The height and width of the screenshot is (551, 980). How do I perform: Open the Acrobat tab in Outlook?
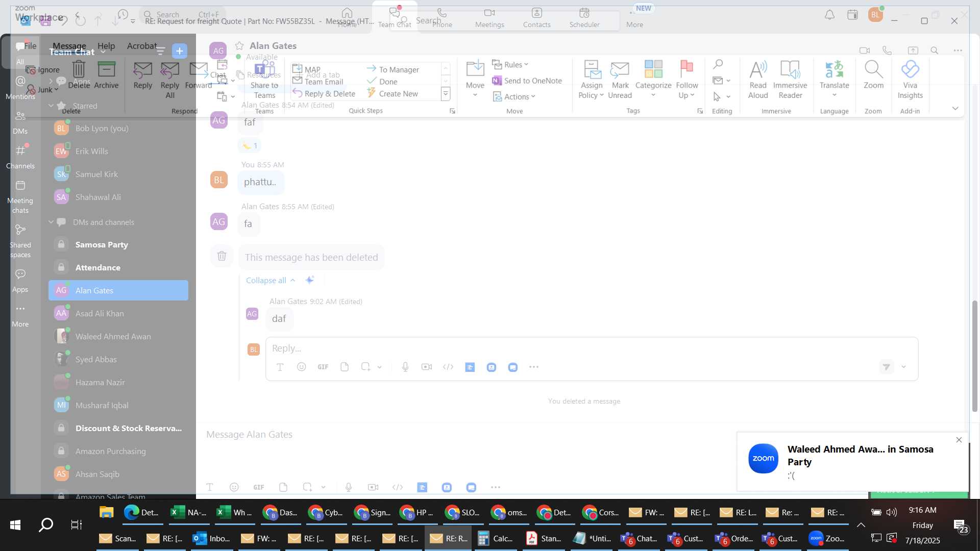pyautogui.click(x=141, y=46)
